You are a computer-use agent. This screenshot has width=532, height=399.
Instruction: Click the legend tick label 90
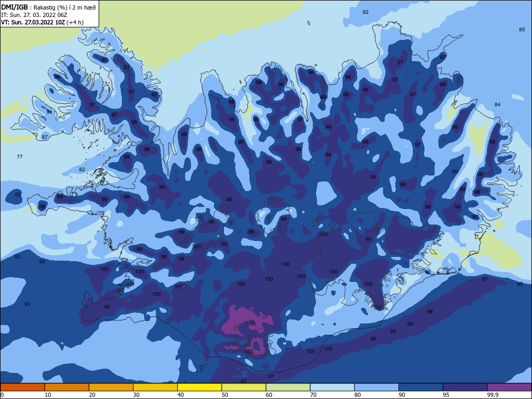click(402, 395)
